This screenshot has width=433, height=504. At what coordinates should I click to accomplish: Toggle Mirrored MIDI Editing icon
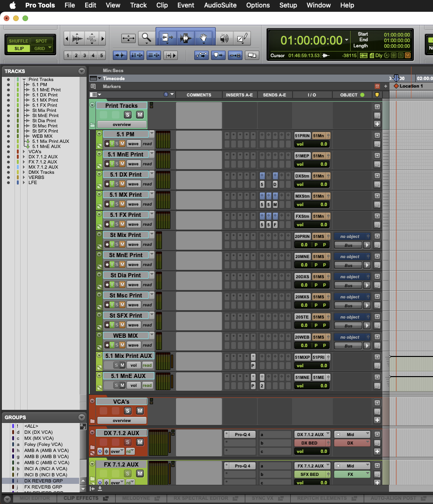pyautogui.click(x=235, y=55)
